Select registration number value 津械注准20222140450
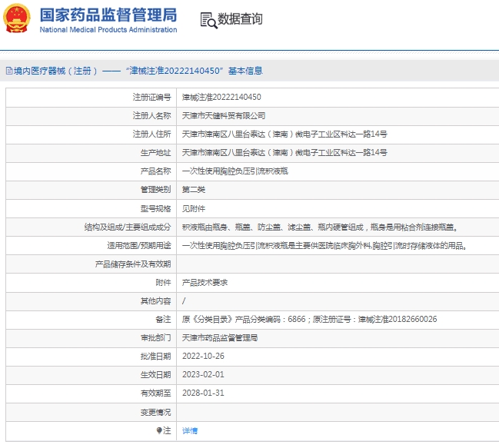Image resolution: width=499 pixels, height=448 pixels. [x=221, y=97]
